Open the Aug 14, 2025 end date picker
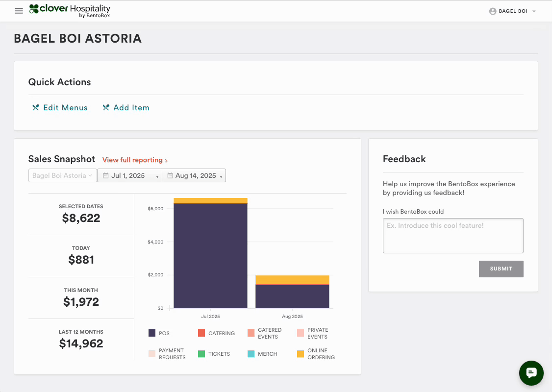 coord(194,175)
